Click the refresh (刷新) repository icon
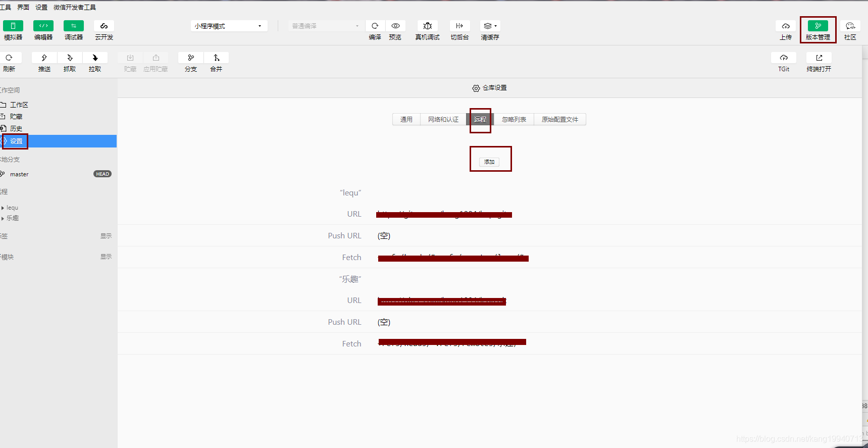Screen dimensions: 868x448 (9, 58)
